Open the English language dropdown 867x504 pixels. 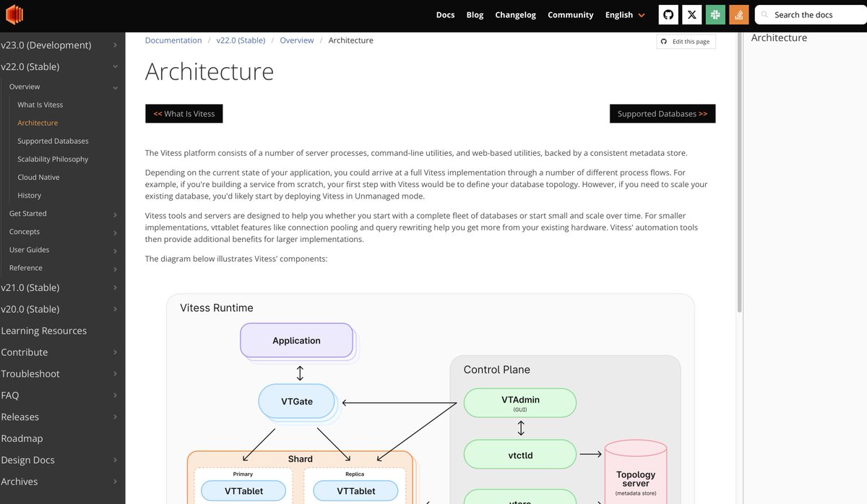[625, 14]
